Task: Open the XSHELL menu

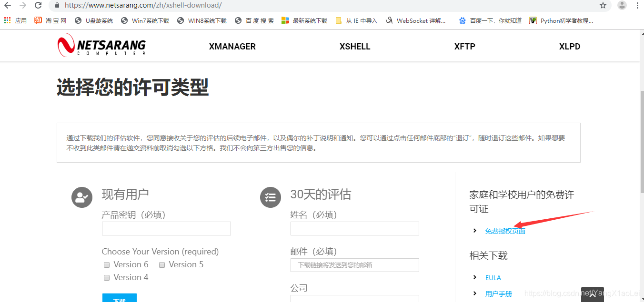Action: pos(355,47)
